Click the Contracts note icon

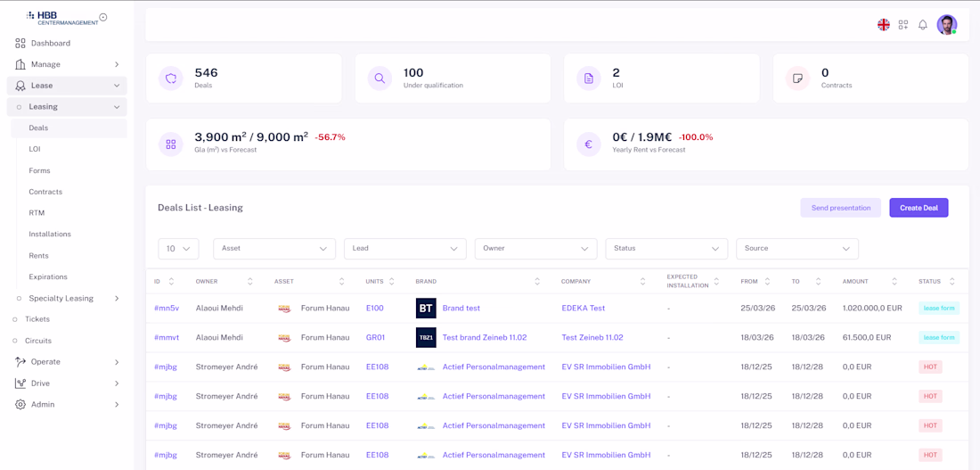tap(797, 78)
